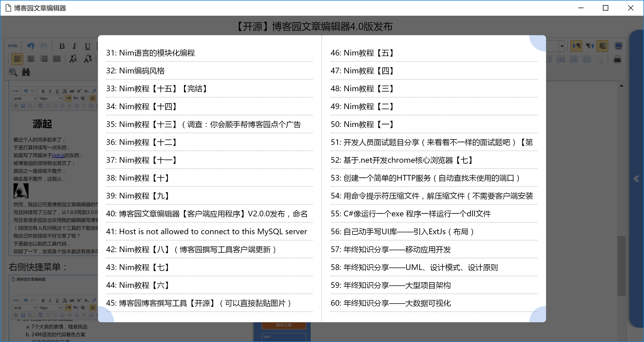Select article 47 Nim教程【四】

tap(434, 71)
